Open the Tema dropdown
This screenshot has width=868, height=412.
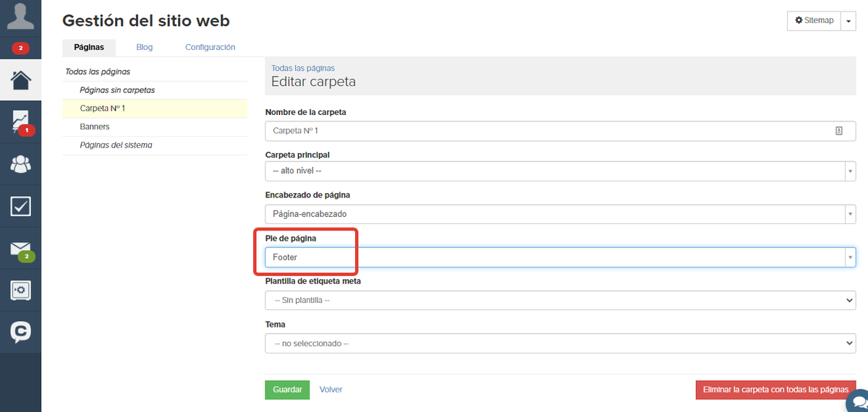pyautogui.click(x=561, y=343)
